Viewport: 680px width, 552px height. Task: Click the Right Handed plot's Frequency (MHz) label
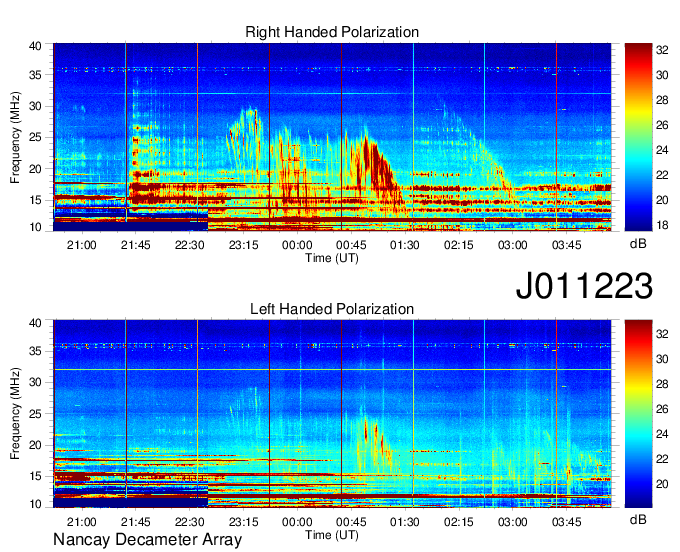(x=15, y=137)
